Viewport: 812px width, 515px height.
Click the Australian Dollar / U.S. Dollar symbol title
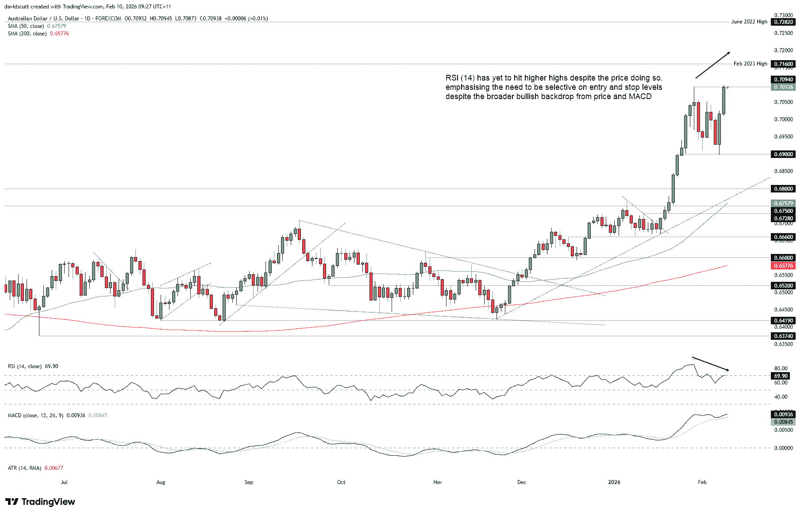tap(43, 19)
